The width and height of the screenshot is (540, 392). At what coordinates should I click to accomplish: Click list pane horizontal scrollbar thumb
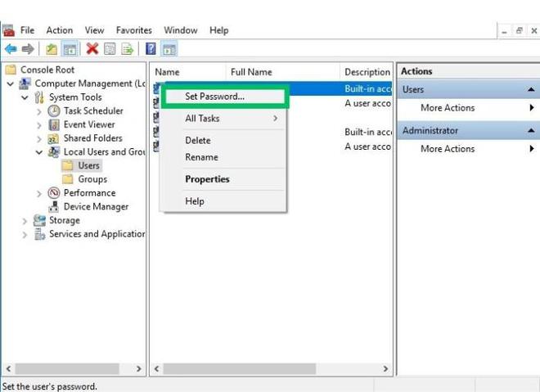pyautogui.click(x=240, y=369)
